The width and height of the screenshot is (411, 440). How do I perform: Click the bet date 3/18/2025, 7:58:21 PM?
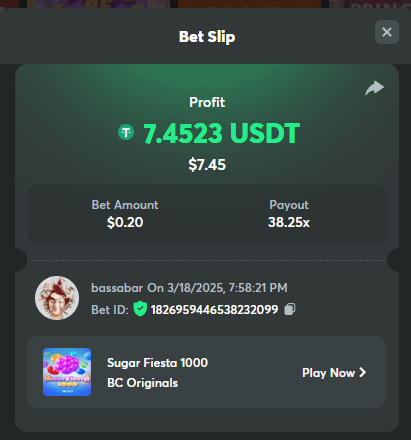click(x=227, y=288)
